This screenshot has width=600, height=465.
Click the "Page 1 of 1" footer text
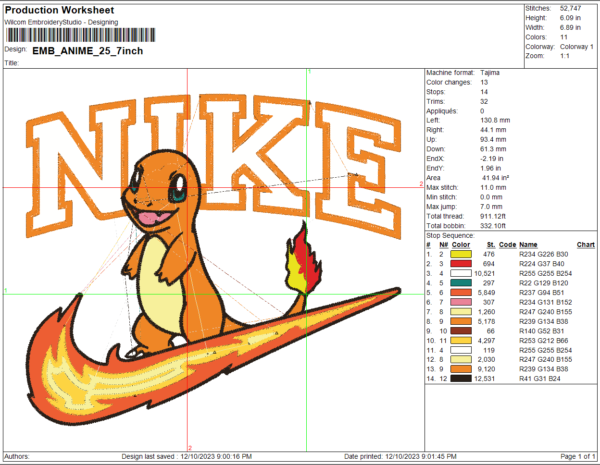(570, 456)
